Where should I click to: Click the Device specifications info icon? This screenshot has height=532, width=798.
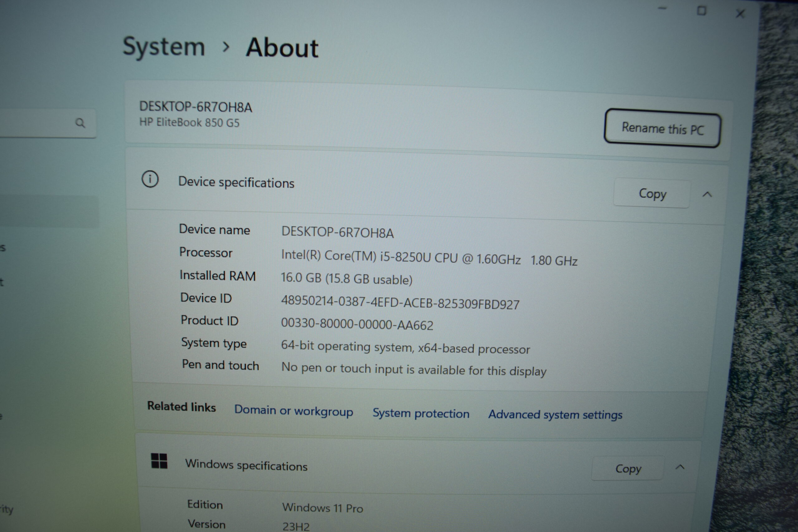click(x=150, y=179)
